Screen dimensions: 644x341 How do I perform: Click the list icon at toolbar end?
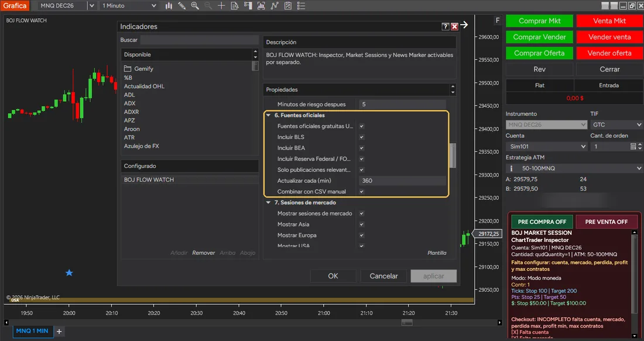301,6
